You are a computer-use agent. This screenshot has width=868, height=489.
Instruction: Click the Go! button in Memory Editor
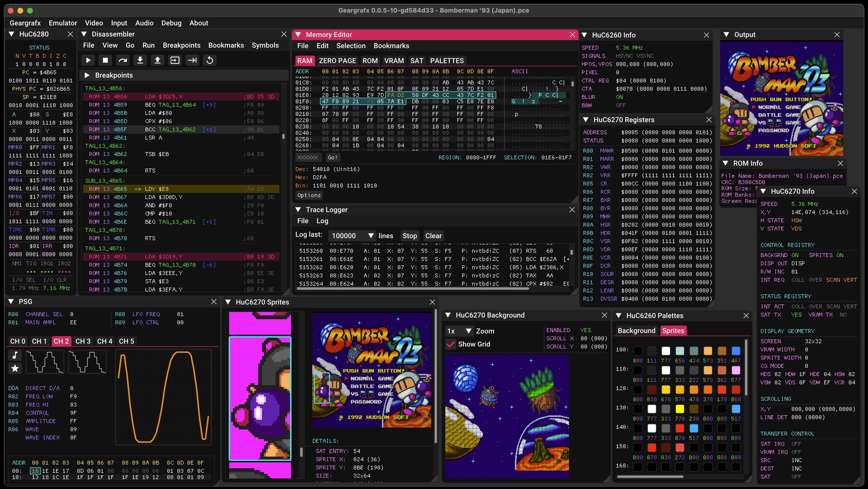click(332, 157)
